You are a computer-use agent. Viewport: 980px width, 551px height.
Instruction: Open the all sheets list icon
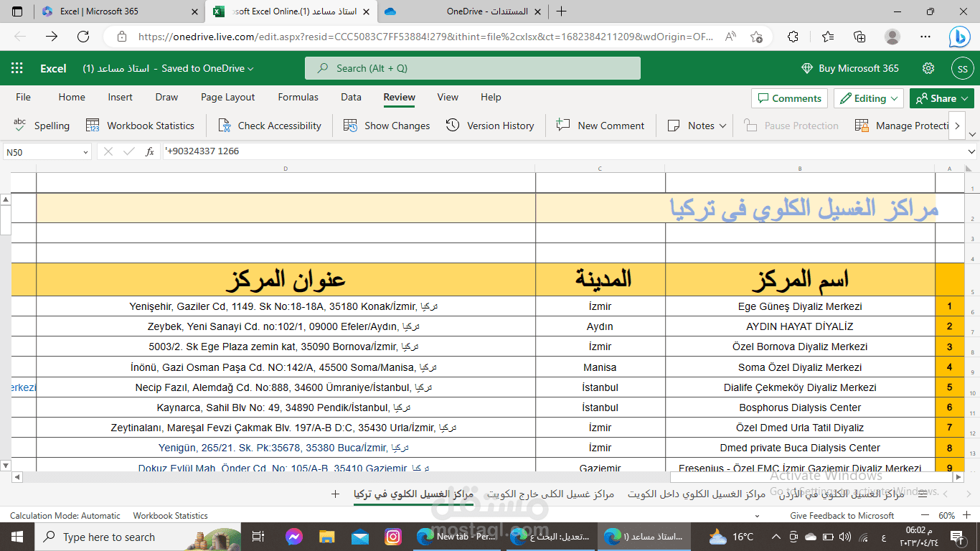(x=922, y=494)
